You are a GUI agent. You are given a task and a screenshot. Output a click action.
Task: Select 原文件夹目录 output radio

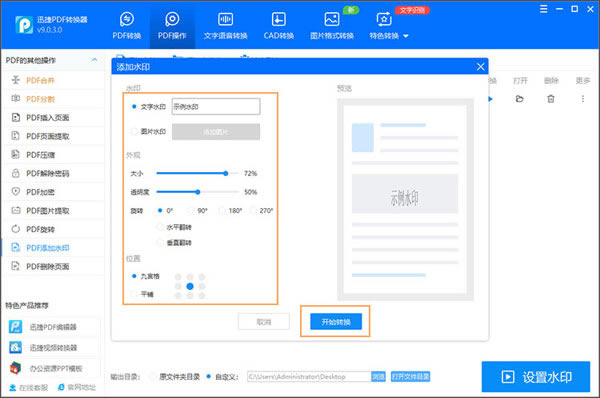tap(153, 377)
